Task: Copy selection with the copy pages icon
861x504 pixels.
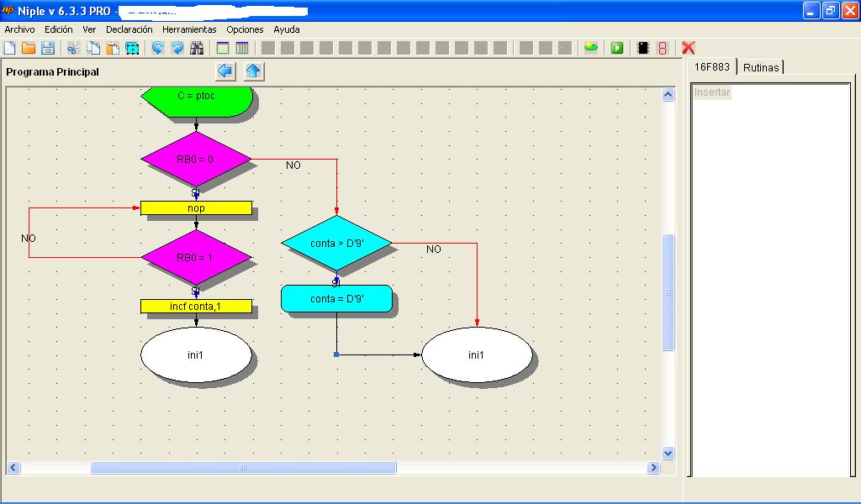Action: 93,48
